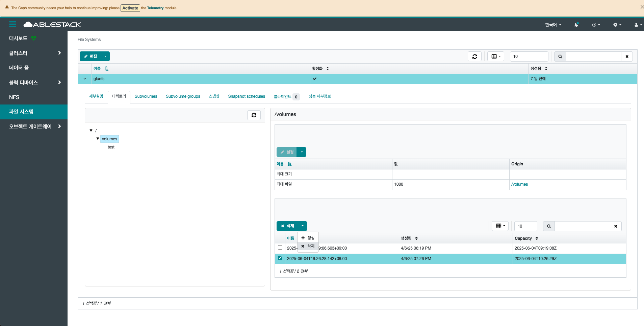The height and width of the screenshot is (326, 644).
Task: Switch to the Subvolume groups tab
Action: 183,96
